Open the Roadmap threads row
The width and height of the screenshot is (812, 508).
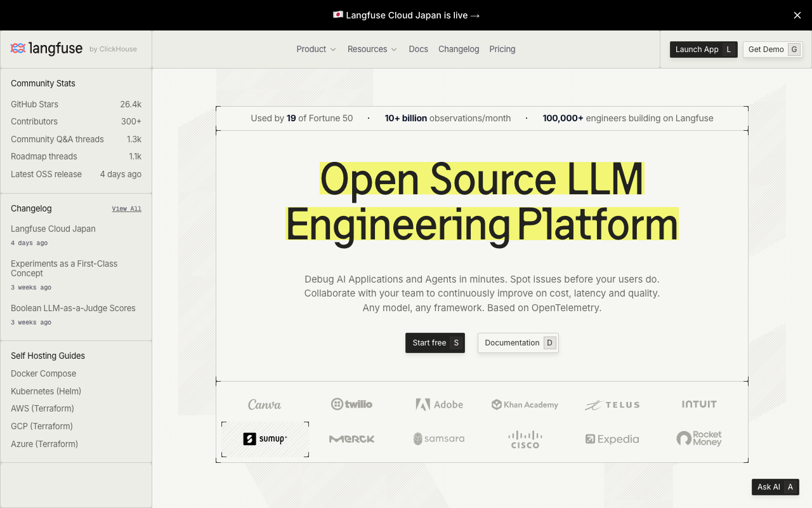click(x=76, y=156)
